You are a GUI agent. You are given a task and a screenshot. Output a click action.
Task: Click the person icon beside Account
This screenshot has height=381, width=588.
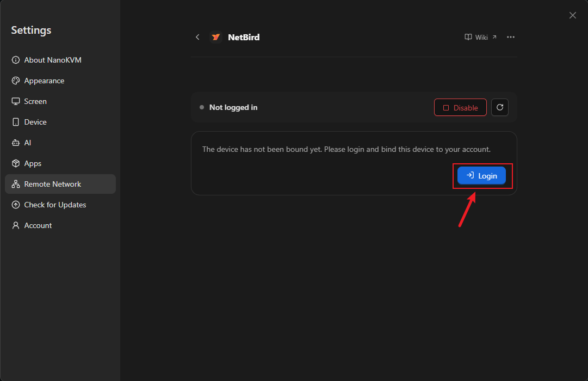pyautogui.click(x=16, y=225)
